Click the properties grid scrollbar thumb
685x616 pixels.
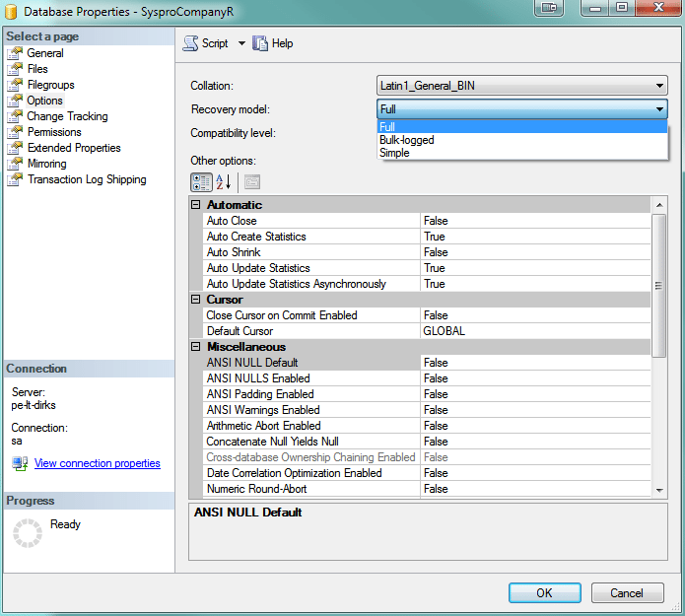pos(658,286)
